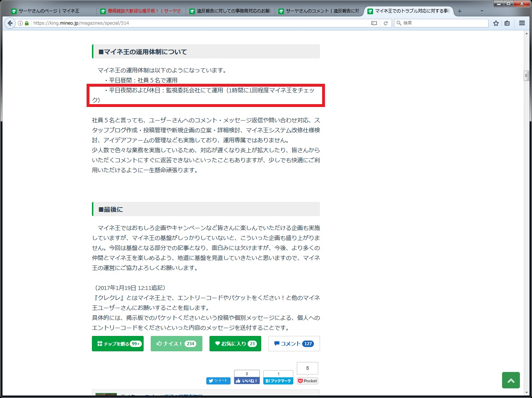
Task: Click the ナイス！ button
Action: (176, 344)
